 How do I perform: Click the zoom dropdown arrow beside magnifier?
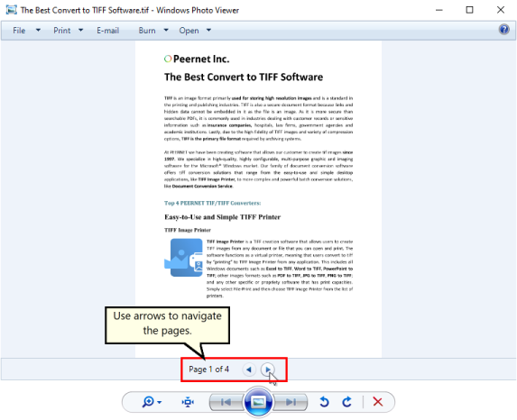click(160, 402)
